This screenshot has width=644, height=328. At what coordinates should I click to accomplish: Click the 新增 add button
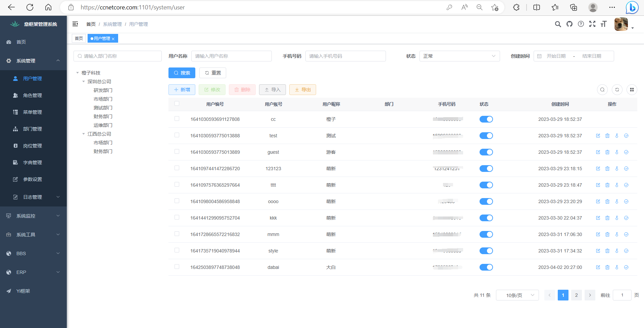click(x=182, y=90)
